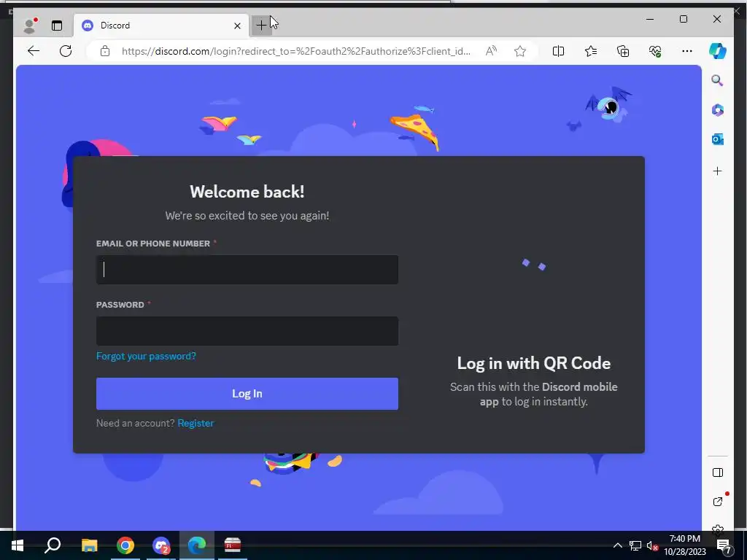Click Forgot your password link
Image resolution: width=747 pixels, height=560 pixels.
coord(146,356)
